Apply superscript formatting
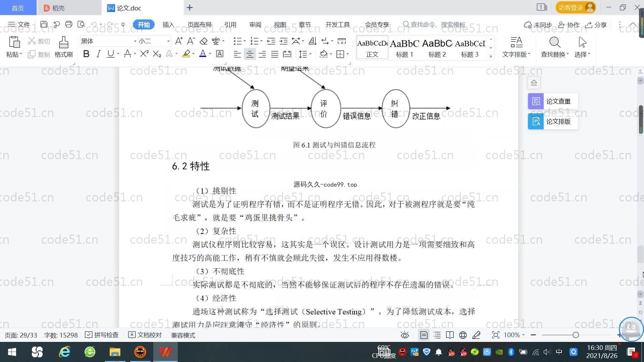 [144, 54]
